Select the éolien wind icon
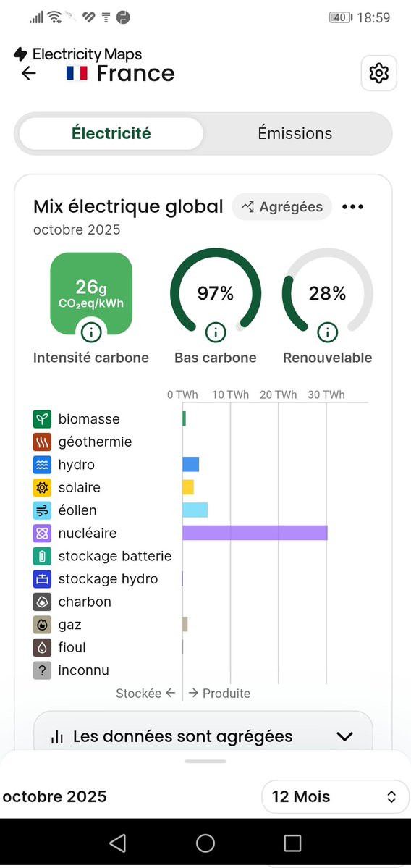411x868 pixels. coord(42,510)
